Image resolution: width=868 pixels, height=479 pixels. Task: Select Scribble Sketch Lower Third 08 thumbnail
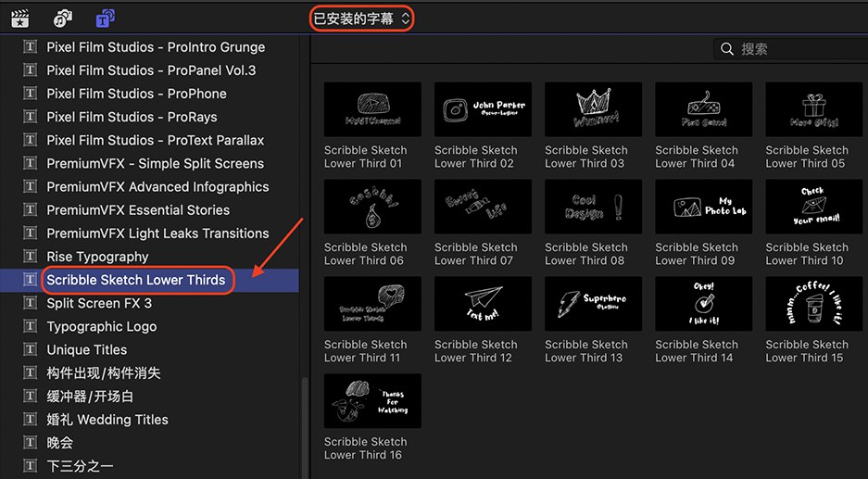click(x=594, y=207)
